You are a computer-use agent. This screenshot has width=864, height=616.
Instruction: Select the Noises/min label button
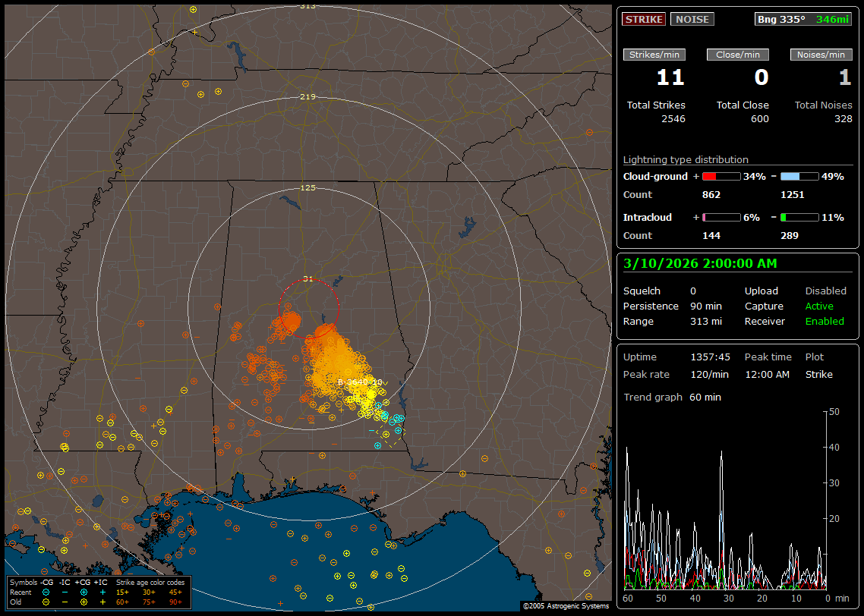[x=821, y=55]
